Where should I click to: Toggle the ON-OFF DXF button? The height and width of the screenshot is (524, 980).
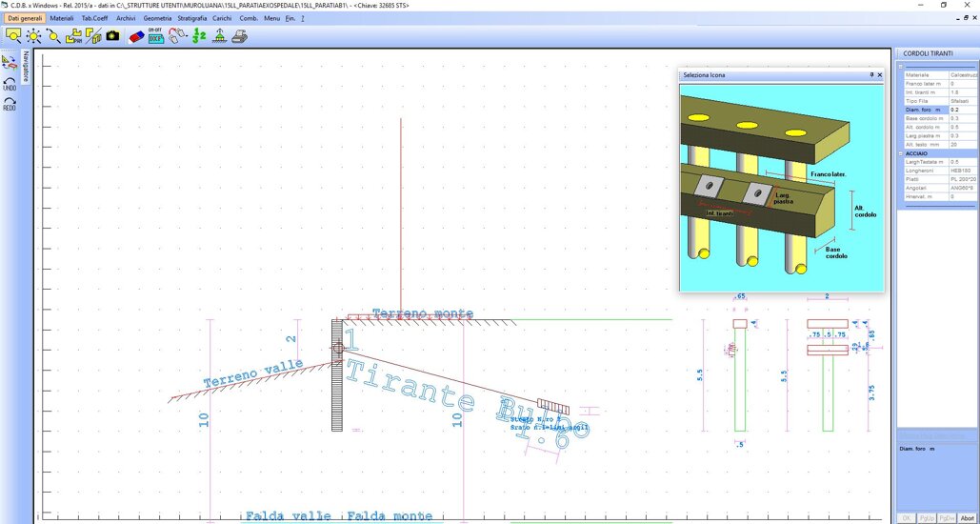[155, 35]
